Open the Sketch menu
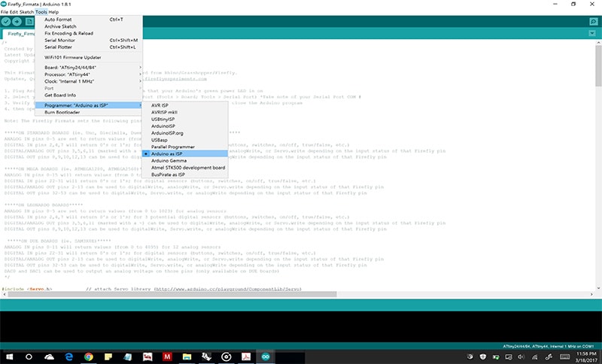 click(26, 12)
